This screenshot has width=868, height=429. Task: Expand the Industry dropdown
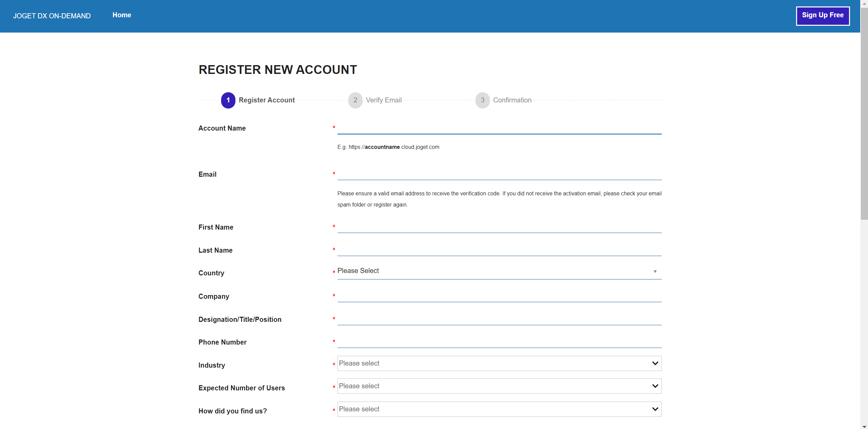499,363
